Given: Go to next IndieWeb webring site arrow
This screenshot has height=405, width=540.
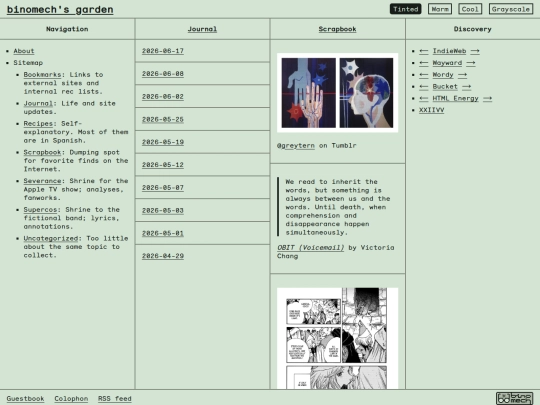Looking at the screenshot, I should [475, 51].
